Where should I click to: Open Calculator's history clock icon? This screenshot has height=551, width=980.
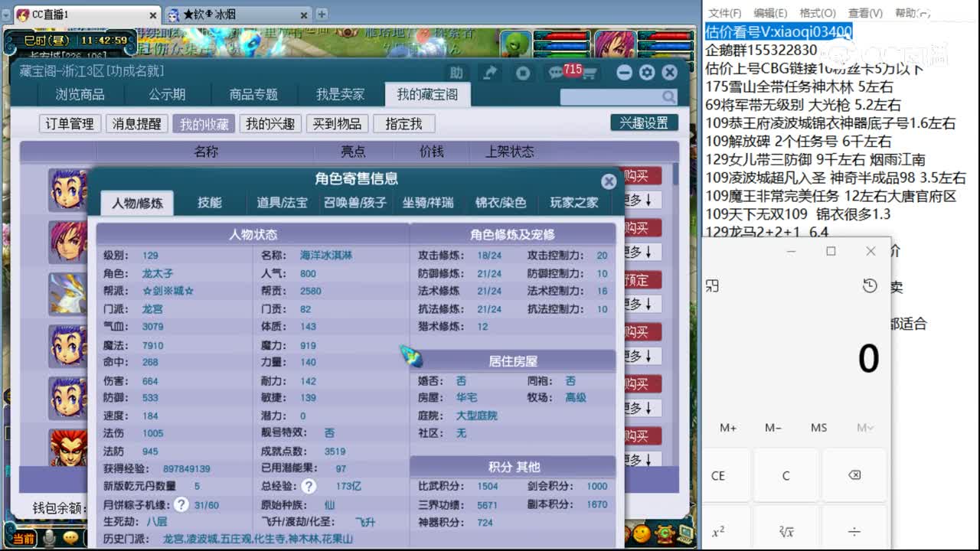[869, 285]
